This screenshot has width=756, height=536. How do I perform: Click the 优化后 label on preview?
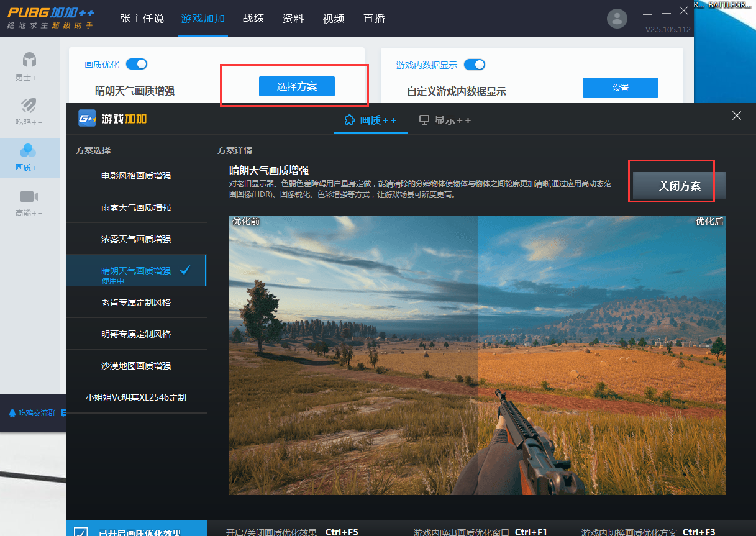point(709,221)
